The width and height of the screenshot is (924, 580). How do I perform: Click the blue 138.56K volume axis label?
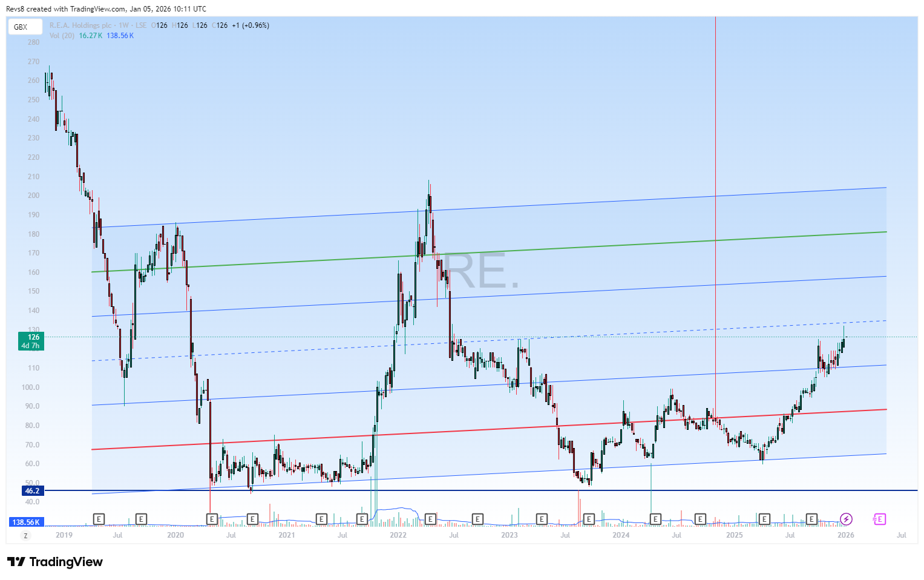coord(27,522)
